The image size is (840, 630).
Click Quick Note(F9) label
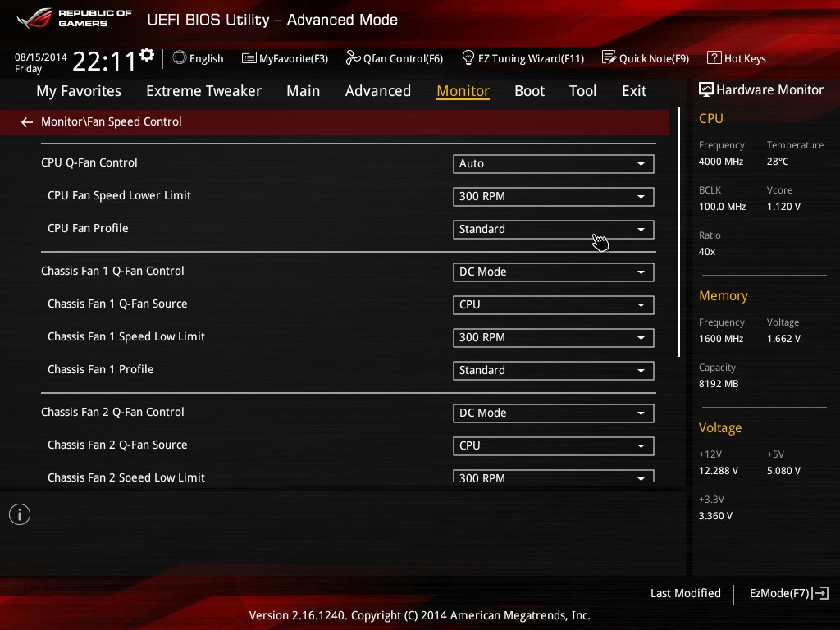(654, 58)
